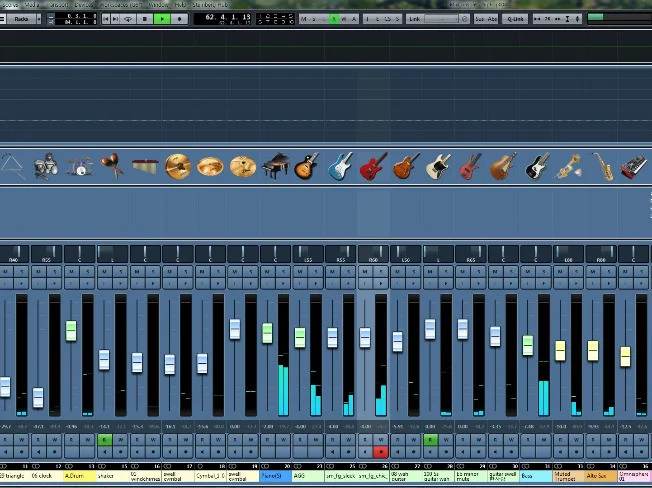Click the yellow fader on Alto Sax channel
Image resolution: width=652 pixels, height=488 pixels.
coord(593,350)
